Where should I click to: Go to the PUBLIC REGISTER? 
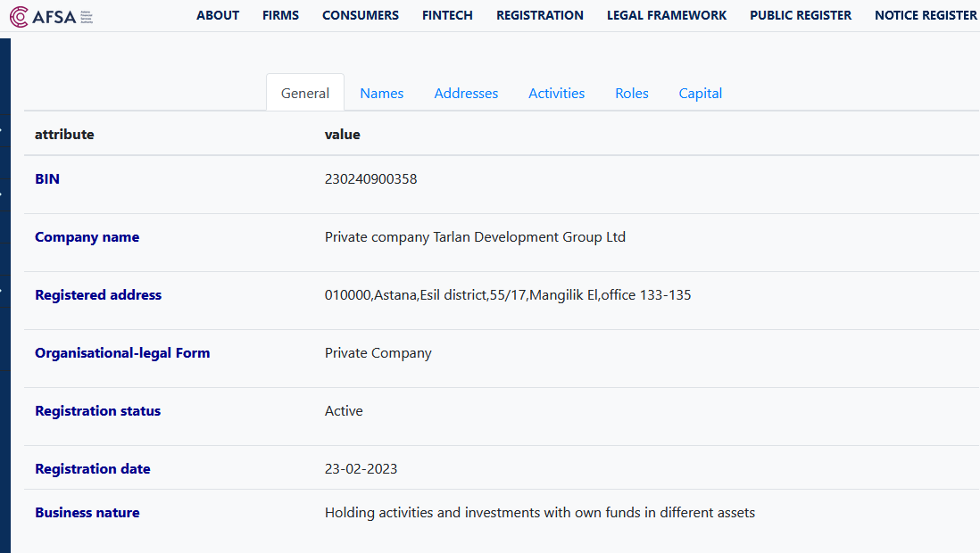pyautogui.click(x=800, y=15)
